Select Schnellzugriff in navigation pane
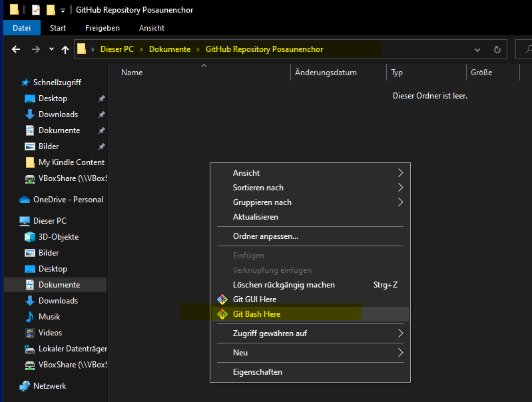Viewport: 532px width, 402px height. (x=57, y=83)
